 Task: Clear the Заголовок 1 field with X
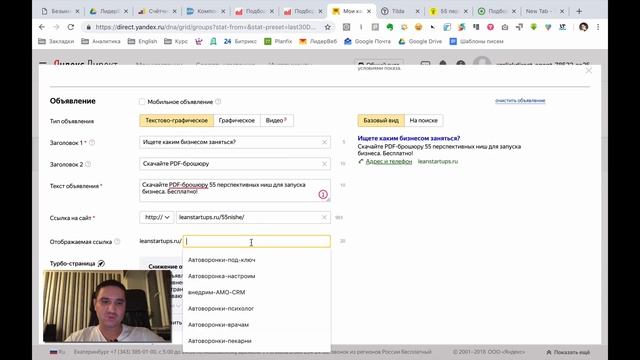pos(324,142)
